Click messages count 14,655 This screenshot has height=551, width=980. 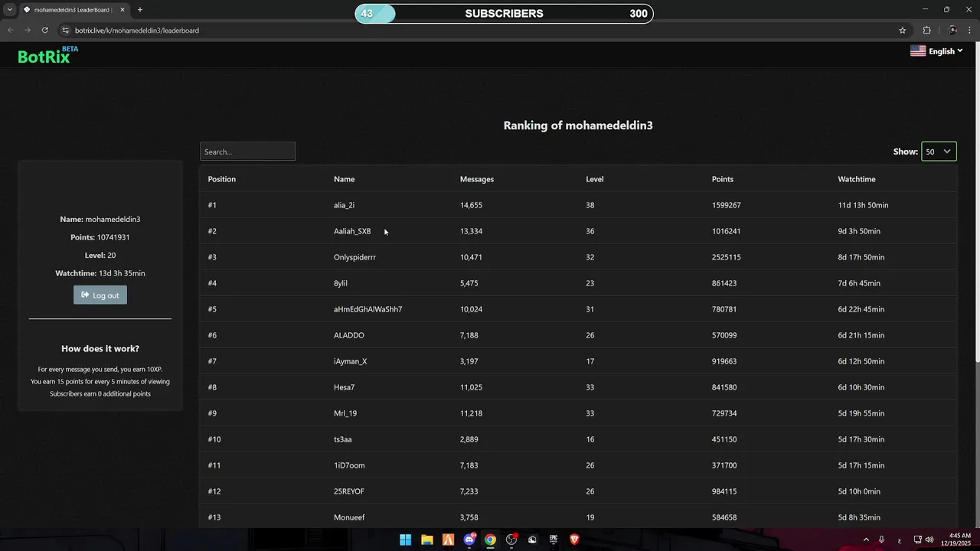tap(471, 205)
